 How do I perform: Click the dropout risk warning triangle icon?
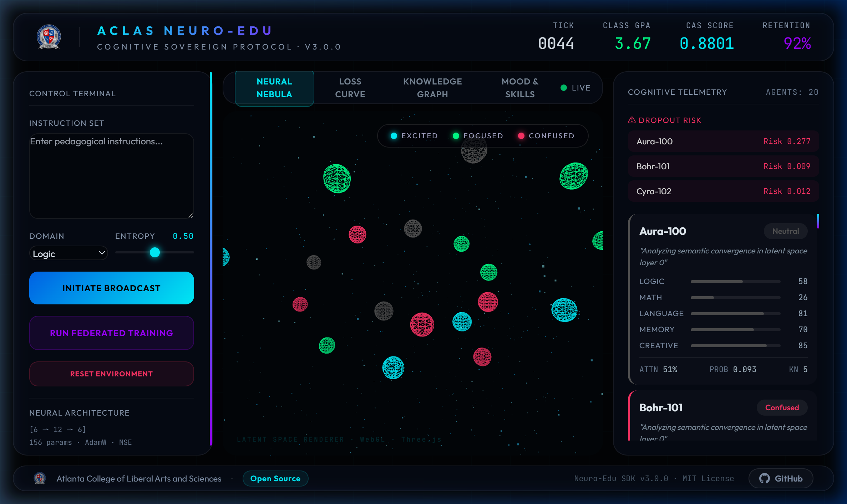[x=631, y=120]
